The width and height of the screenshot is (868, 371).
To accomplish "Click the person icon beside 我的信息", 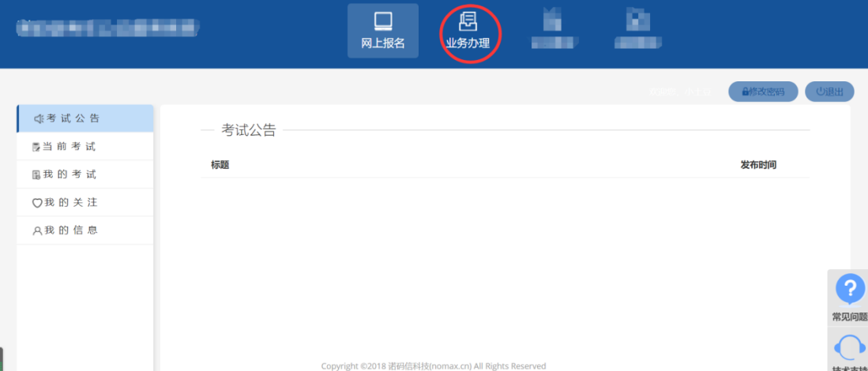I will [36, 231].
